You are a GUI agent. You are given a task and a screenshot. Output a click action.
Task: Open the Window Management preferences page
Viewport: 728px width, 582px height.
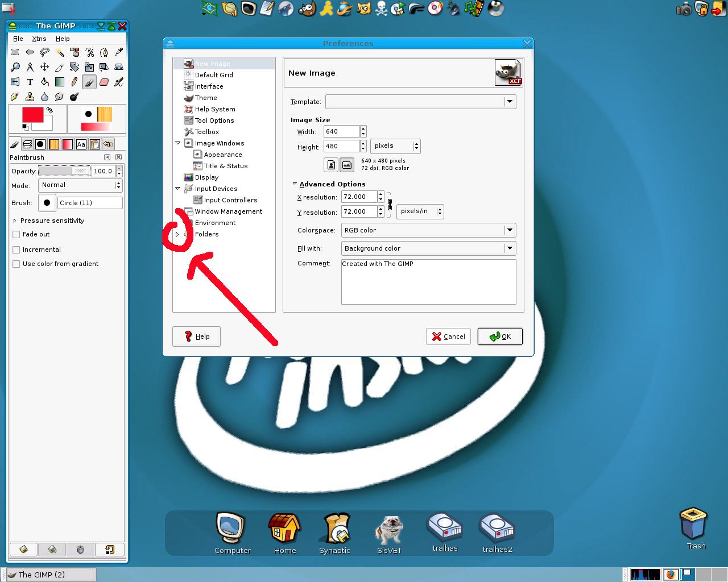coord(229,211)
